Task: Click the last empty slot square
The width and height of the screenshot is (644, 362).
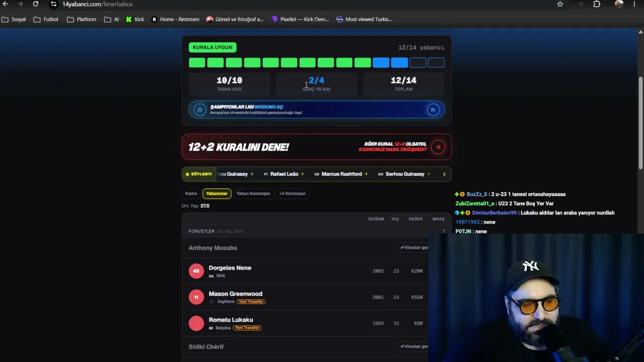Action: coord(436,63)
